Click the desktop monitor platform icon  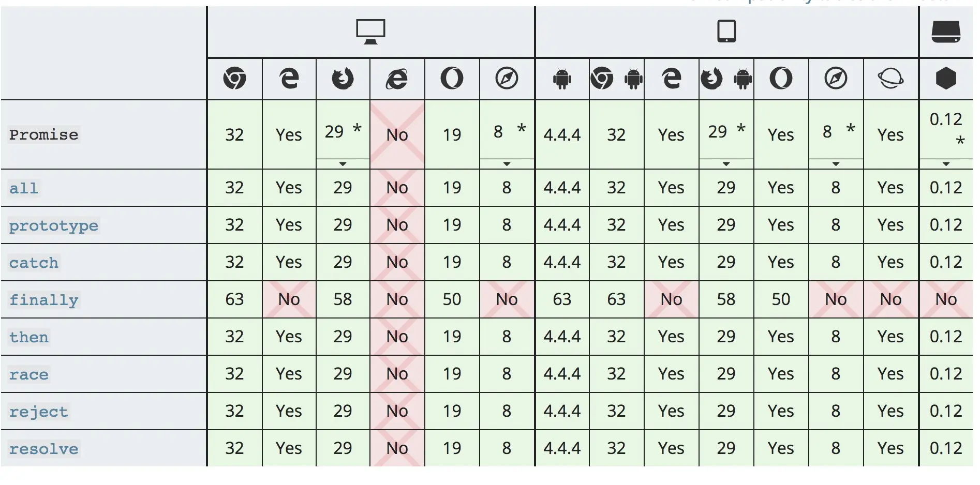click(x=370, y=32)
